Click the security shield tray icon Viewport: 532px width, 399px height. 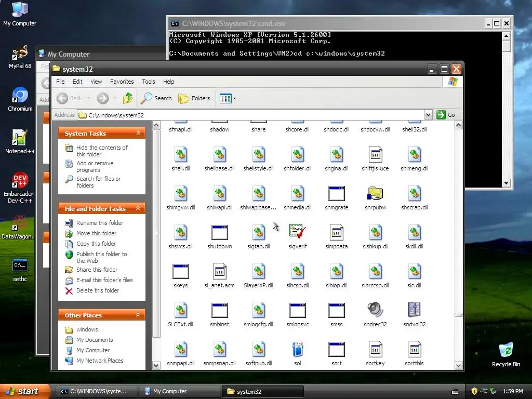474,391
